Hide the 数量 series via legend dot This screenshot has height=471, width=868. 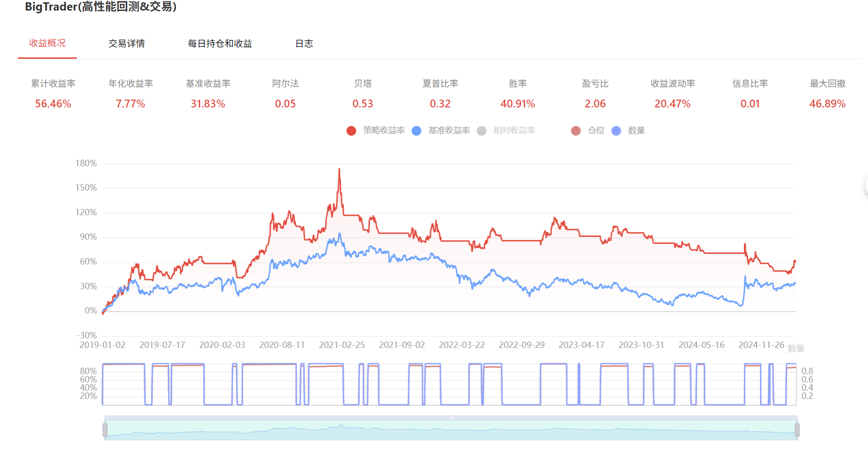click(616, 131)
